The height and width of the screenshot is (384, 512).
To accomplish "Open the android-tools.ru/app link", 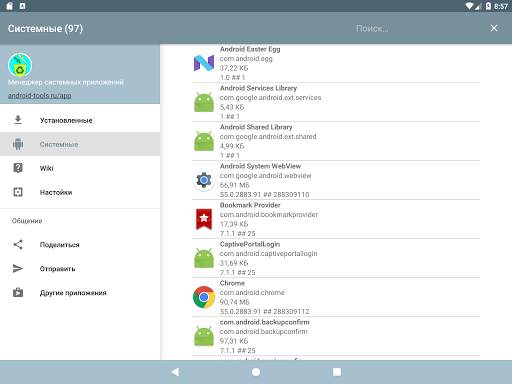I will pyautogui.click(x=40, y=96).
